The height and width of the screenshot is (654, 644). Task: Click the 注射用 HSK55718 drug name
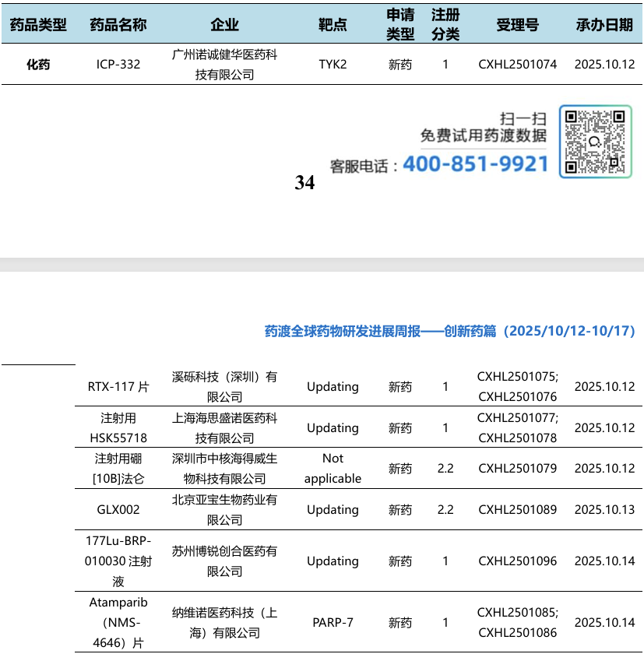(118, 428)
